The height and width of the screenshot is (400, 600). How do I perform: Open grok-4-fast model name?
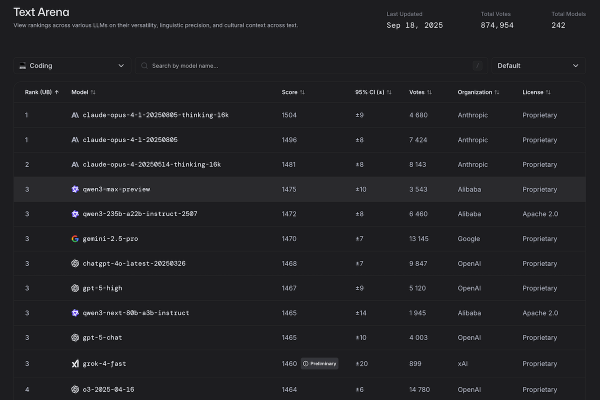(x=104, y=364)
